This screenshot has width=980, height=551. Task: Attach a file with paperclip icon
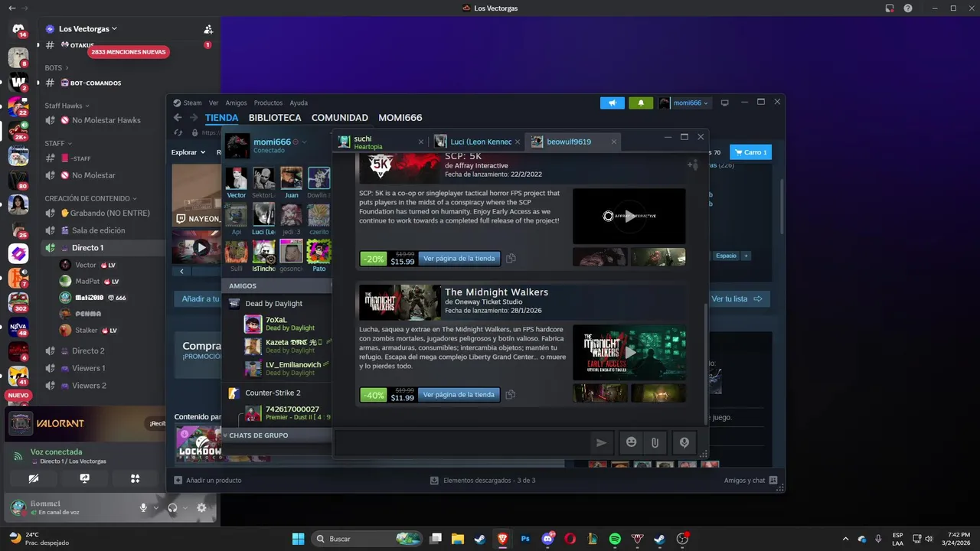pyautogui.click(x=655, y=442)
